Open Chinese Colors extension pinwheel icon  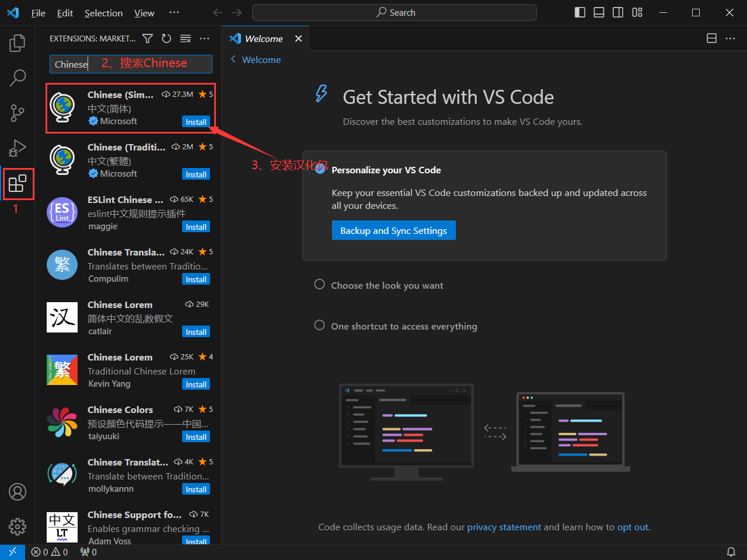pyautogui.click(x=62, y=422)
